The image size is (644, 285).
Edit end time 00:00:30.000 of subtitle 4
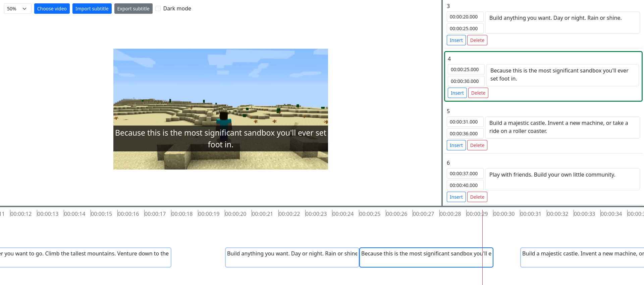tap(466, 81)
